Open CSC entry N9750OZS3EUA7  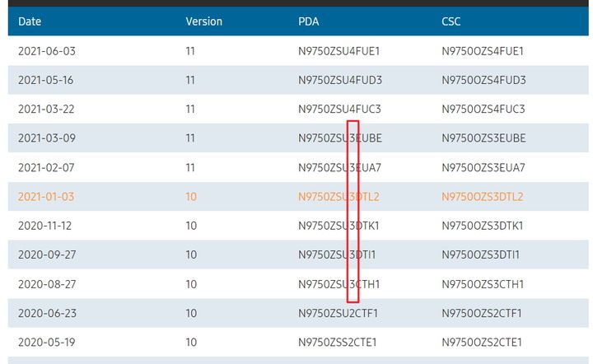click(x=483, y=167)
